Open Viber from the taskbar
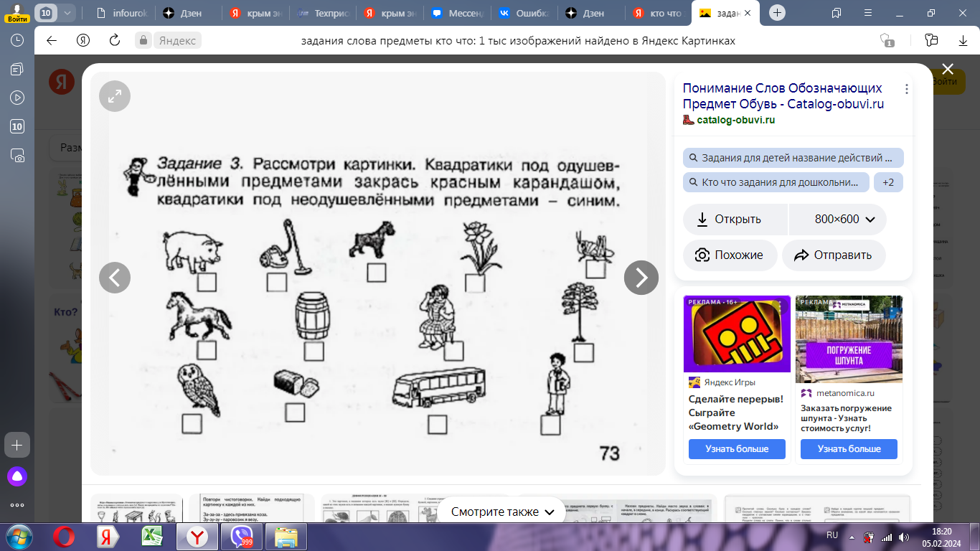980x551 pixels. tap(242, 537)
